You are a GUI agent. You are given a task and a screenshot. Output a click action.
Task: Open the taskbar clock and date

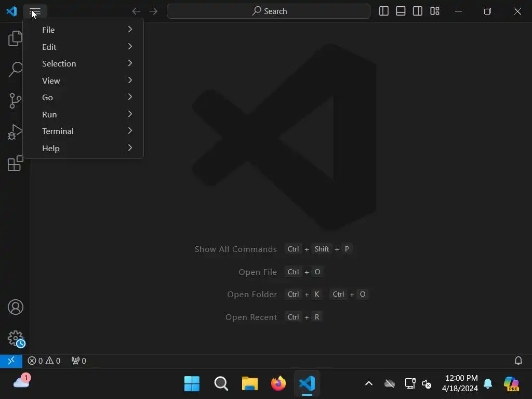point(460,383)
